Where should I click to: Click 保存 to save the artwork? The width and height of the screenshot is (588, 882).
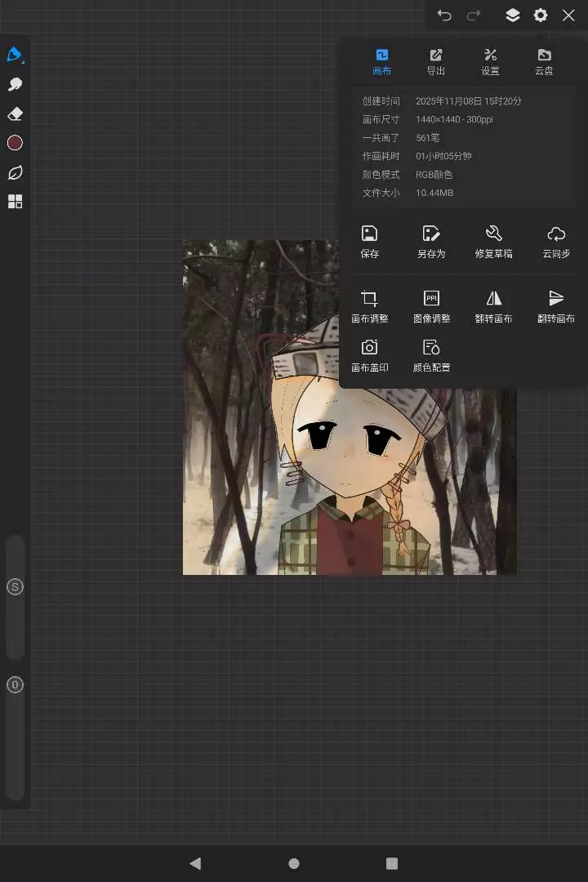click(x=370, y=242)
